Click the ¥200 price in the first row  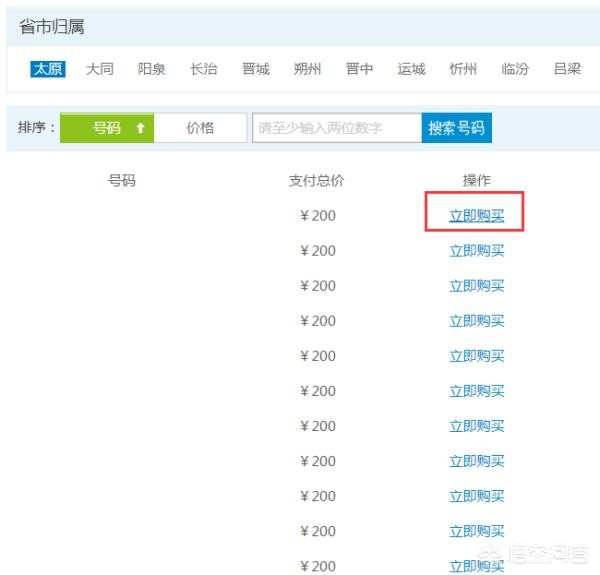(318, 216)
